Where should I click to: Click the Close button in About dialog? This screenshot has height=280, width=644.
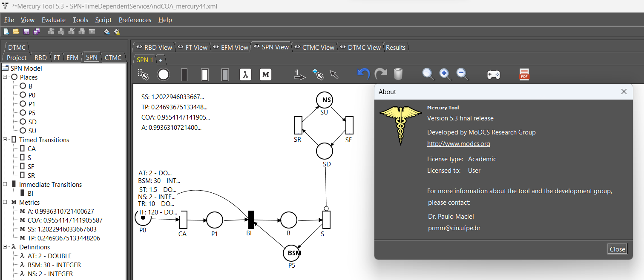coord(617,249)
